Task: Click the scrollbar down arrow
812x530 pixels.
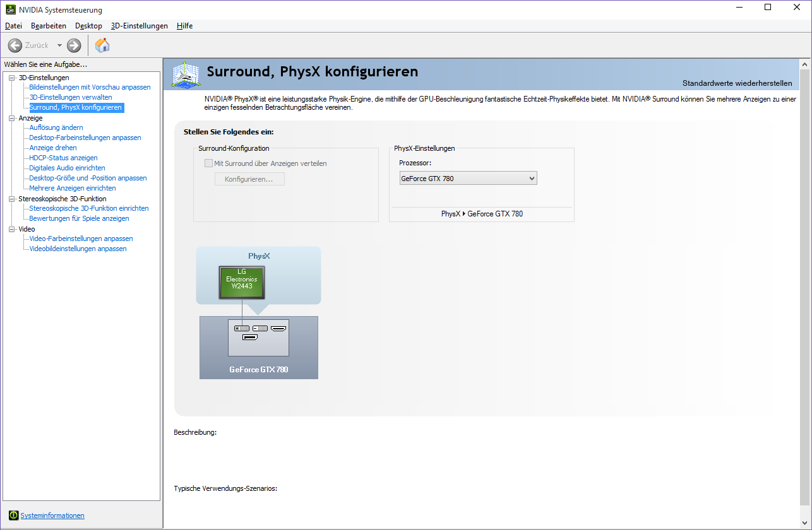Action: (x=804, y=523)
